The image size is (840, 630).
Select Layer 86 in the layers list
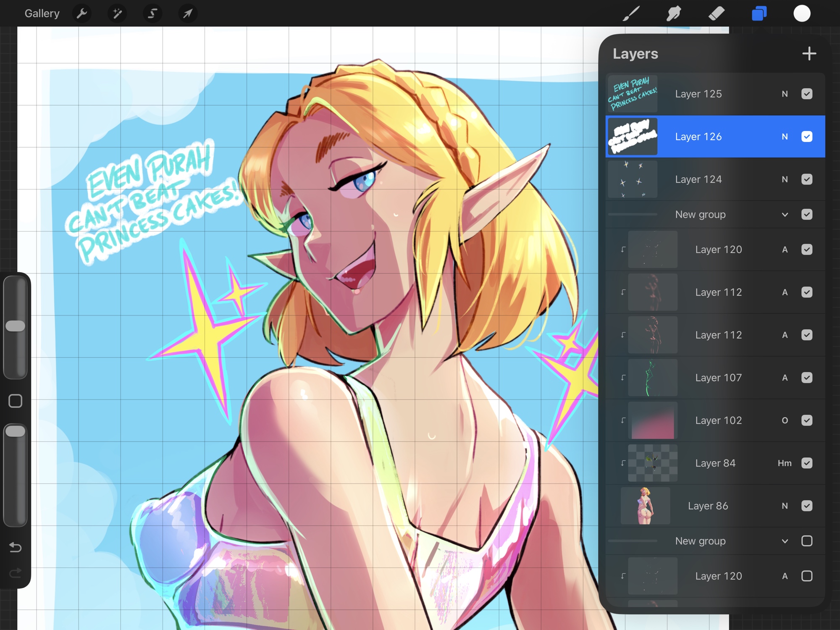point(708,506)
